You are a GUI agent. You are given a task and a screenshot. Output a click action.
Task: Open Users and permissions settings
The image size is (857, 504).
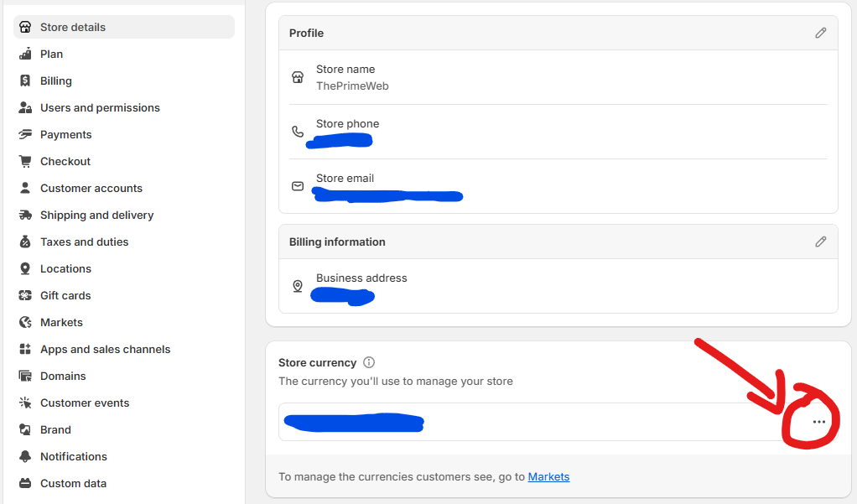click(x=100, y=107)
